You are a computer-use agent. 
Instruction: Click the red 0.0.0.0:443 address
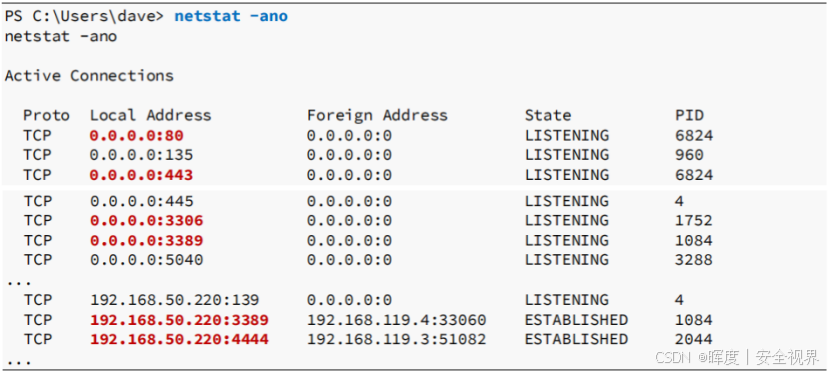[x=141, y=175]
